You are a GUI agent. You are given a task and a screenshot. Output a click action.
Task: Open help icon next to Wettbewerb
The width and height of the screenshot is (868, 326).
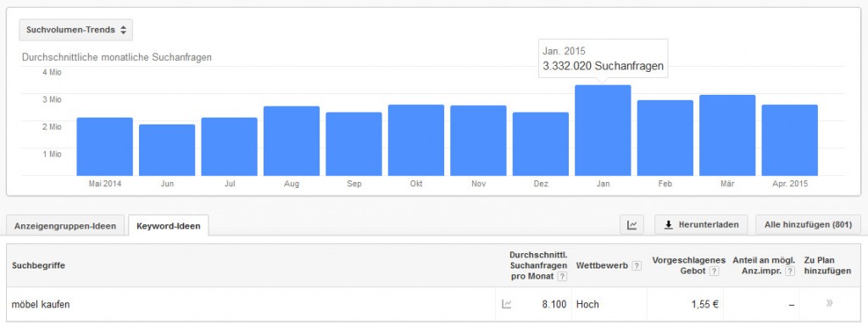[x=637, y=266]
